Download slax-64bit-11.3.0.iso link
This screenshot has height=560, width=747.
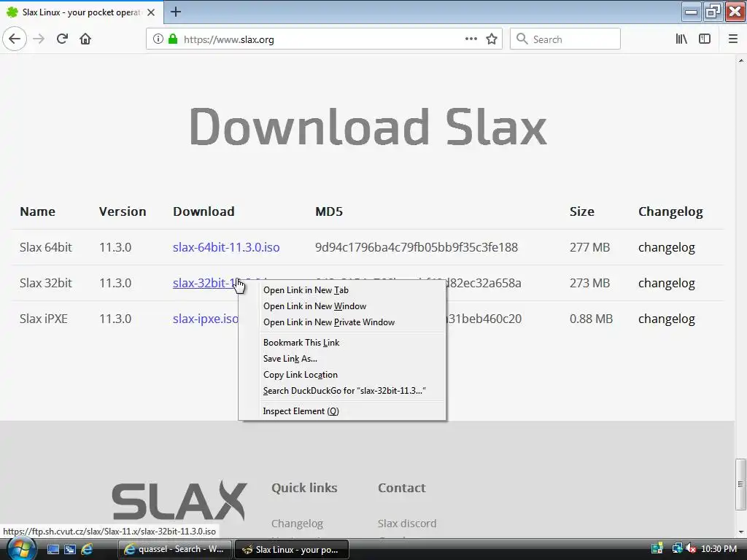226,247
